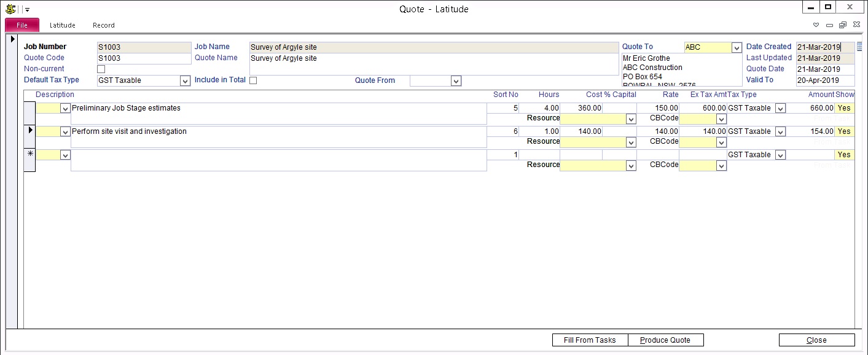868x355 pixels.
Task: Click the Fill From Tasks button
Action: coord(588,340)
